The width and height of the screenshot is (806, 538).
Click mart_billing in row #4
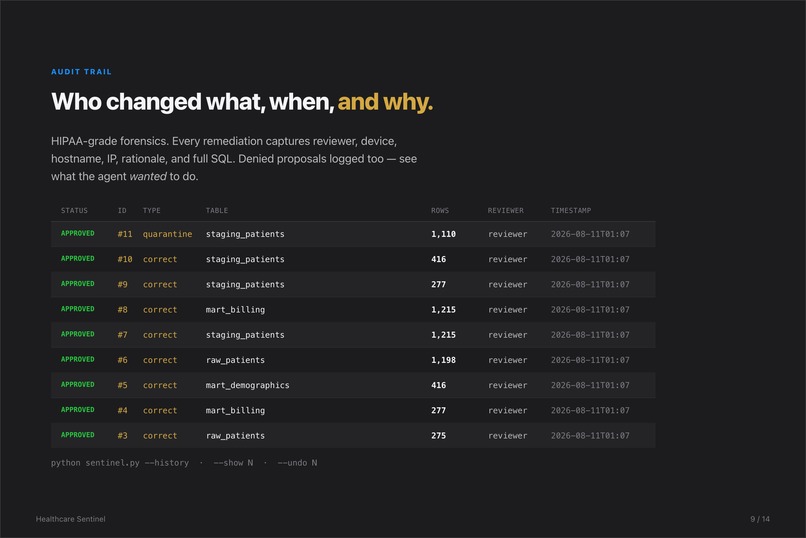tap(235, 410)
